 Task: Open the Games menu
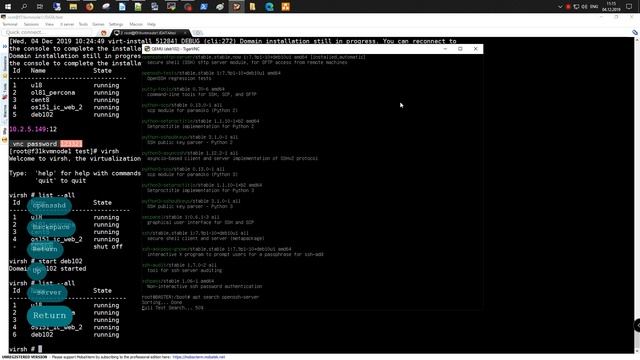click(98, 24)
